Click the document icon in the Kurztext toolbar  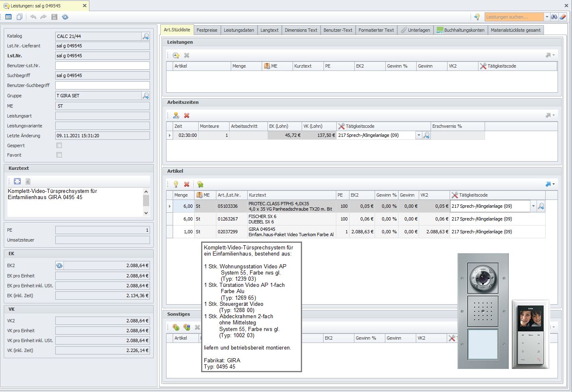click(x=28, y=181)
